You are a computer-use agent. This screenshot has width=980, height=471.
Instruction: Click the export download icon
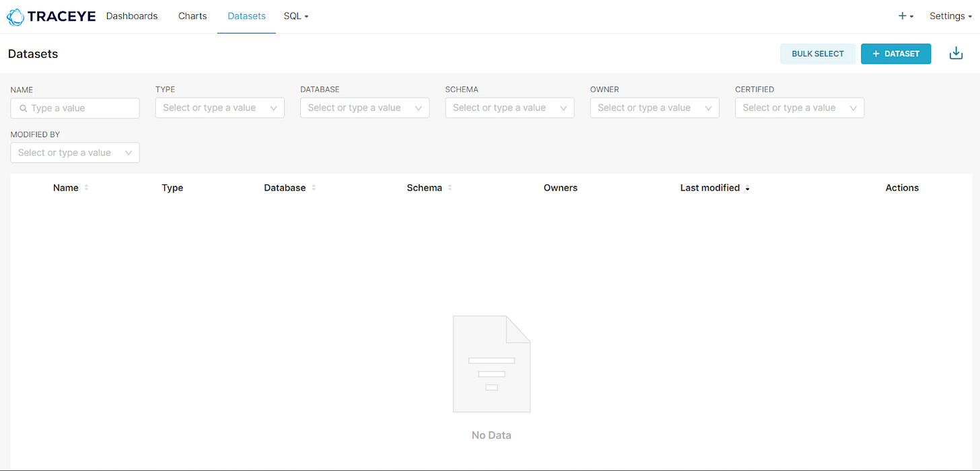point(956,53)
